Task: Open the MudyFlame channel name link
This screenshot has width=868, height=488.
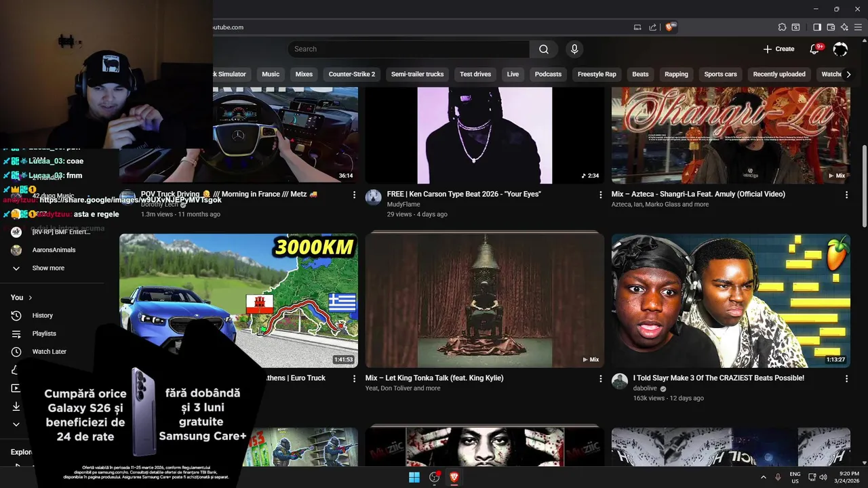Action: click(403, 205)
